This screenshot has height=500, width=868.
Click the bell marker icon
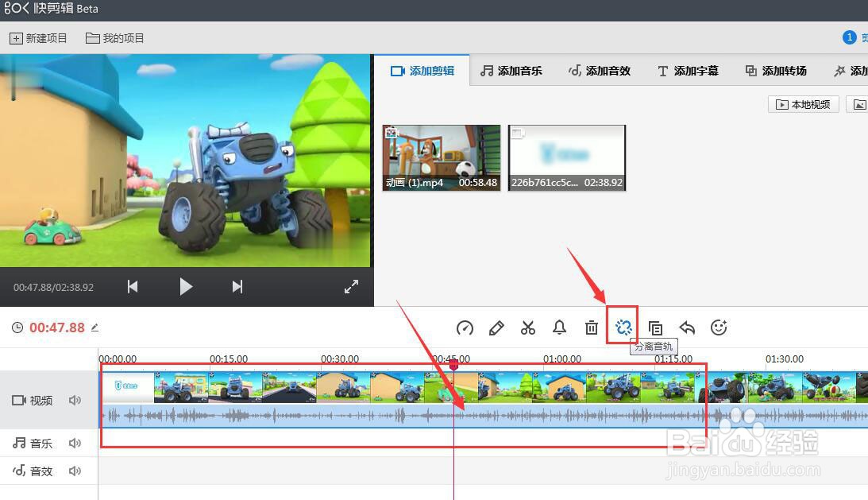(x=560, y=328)
